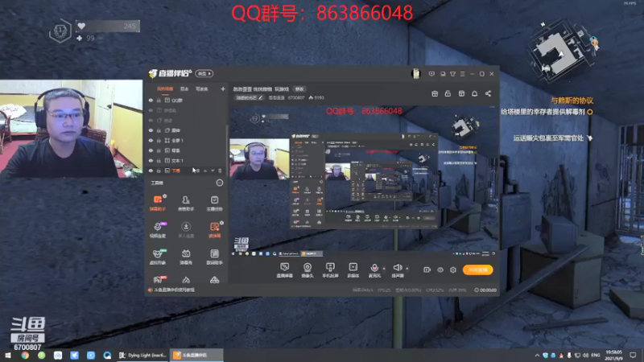Click the share icon above preview
The height and width of the screenshot is (362, 644).
pos(488,93)
